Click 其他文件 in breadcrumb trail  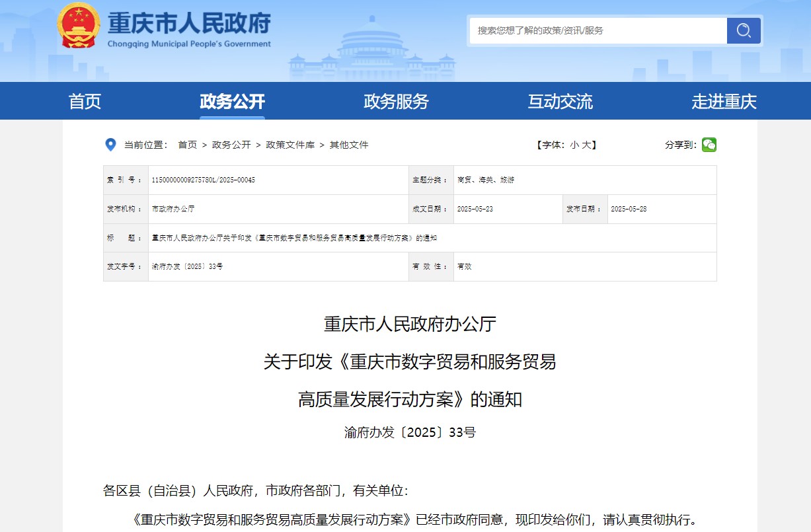349,145
